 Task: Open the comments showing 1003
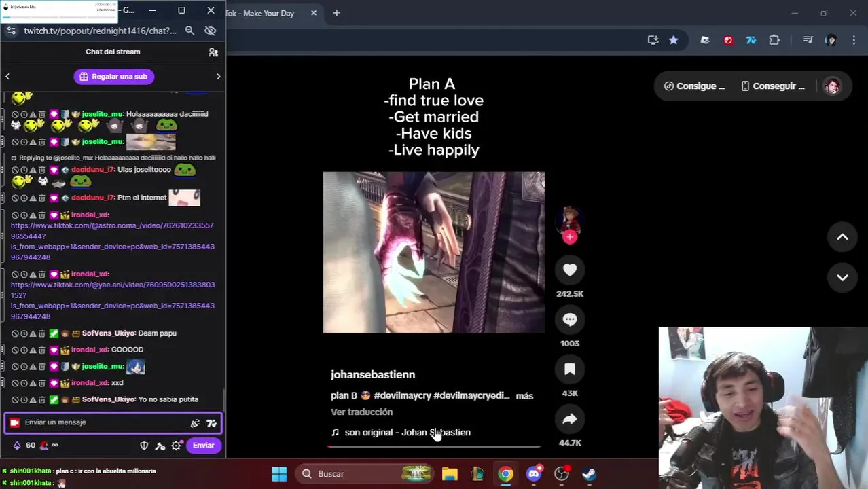coord(570,320)
